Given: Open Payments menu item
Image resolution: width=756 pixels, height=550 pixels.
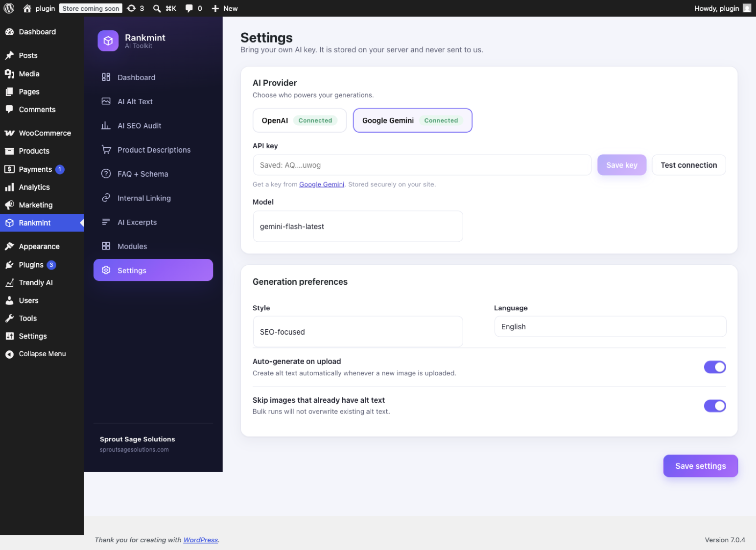Looking at the screenshot, I should [42, 169].
